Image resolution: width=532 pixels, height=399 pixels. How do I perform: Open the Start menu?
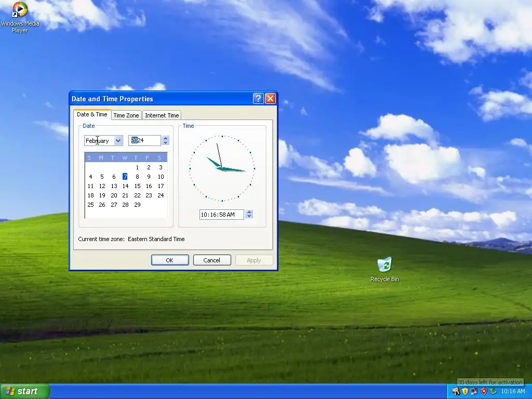25,391
